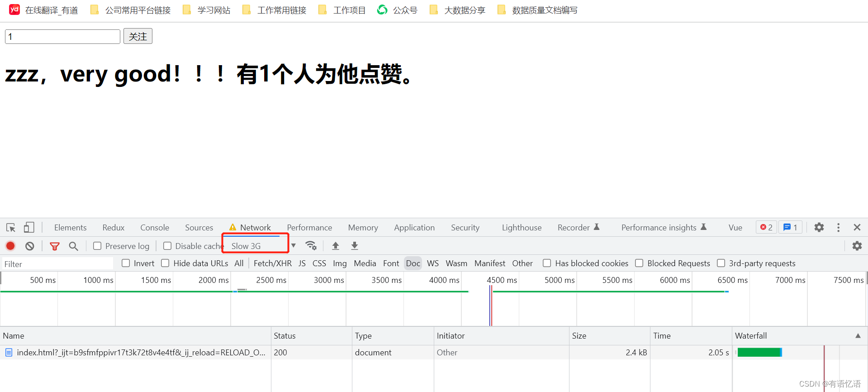The image size is (868, 392).
Task: Switch to the Sources tab
Action: [199, 227]
